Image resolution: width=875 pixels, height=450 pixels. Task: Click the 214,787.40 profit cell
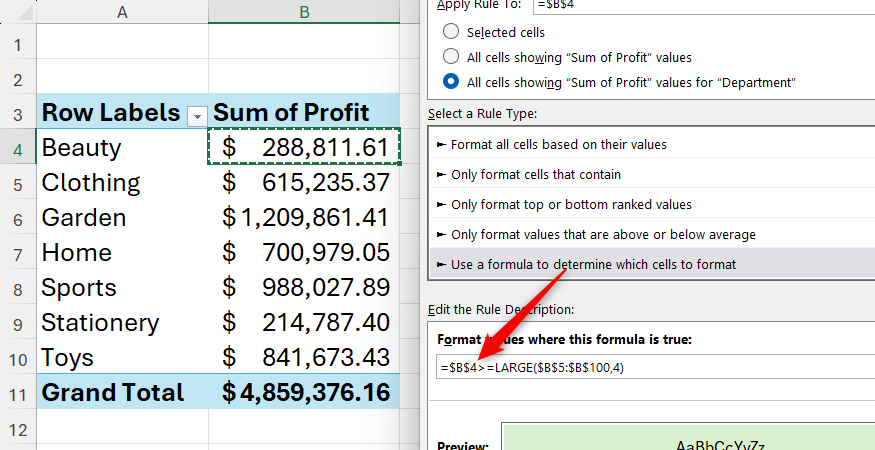pos(304,323)
